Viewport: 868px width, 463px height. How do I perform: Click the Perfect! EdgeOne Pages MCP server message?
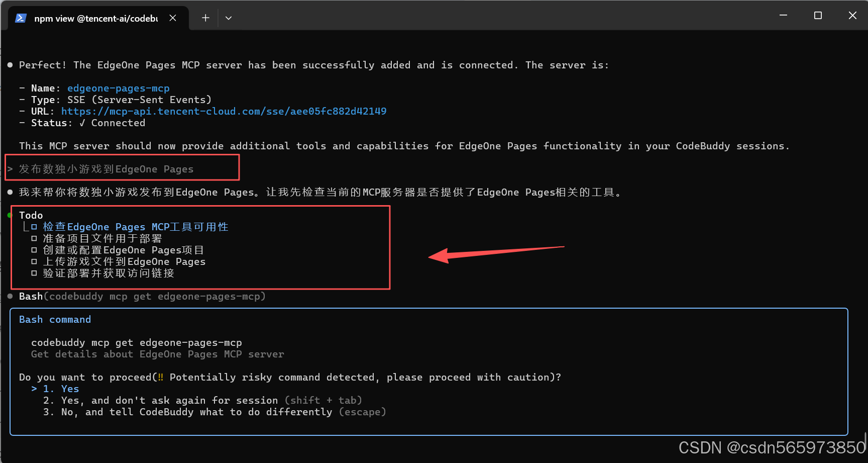(x=314, y=65)
